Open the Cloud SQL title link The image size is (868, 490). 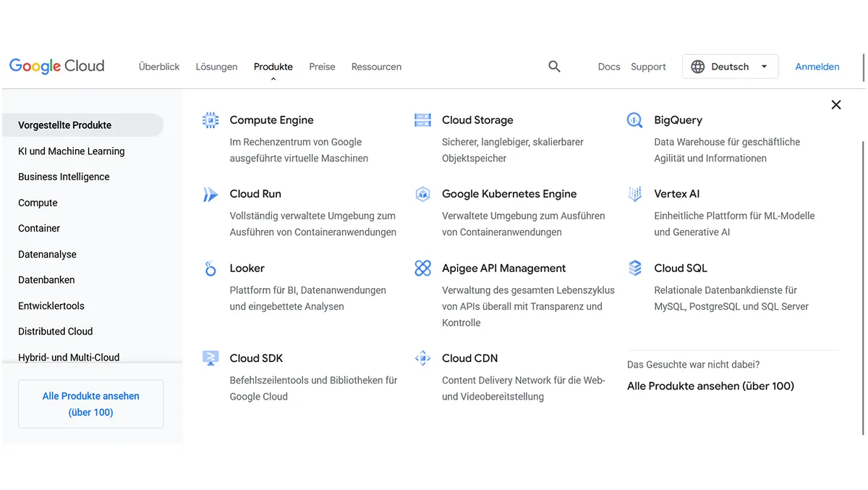click(681, 269)
